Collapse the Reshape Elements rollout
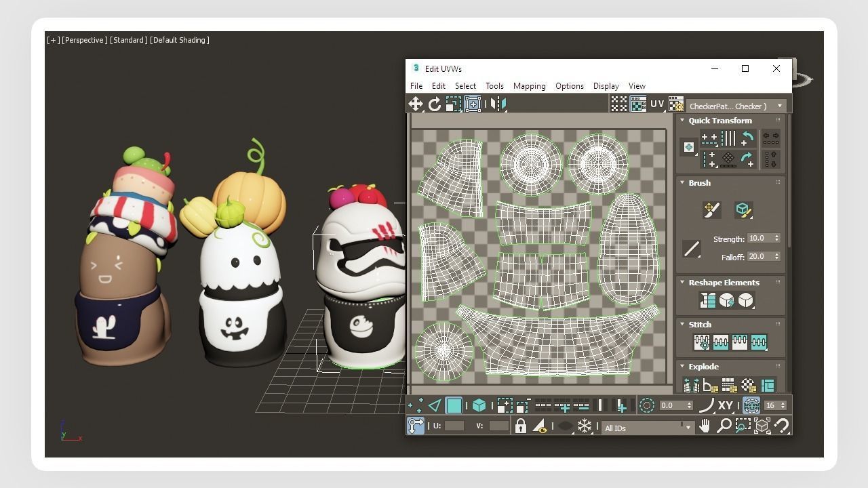The width and height of the screenshot is (868, 488). 682,283
